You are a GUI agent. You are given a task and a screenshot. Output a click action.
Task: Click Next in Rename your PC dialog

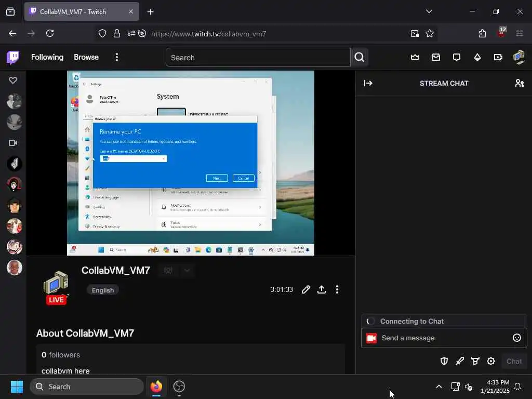click(x=217, y=178)
